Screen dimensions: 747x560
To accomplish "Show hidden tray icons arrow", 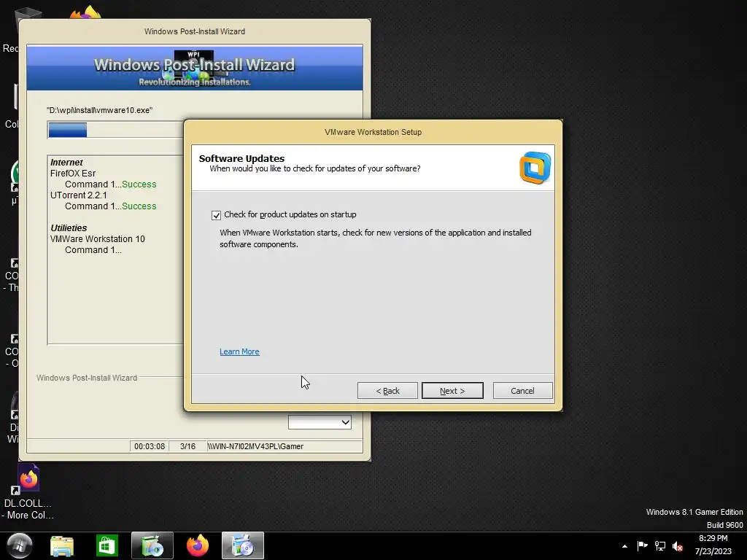I will (624, 546).
